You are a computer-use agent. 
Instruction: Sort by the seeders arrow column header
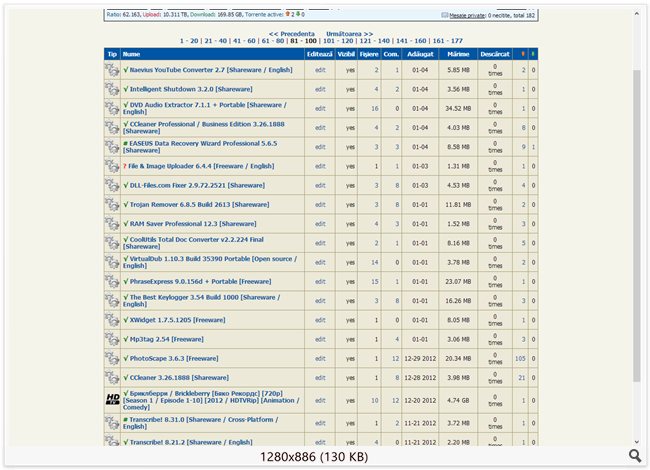(523, 54)
